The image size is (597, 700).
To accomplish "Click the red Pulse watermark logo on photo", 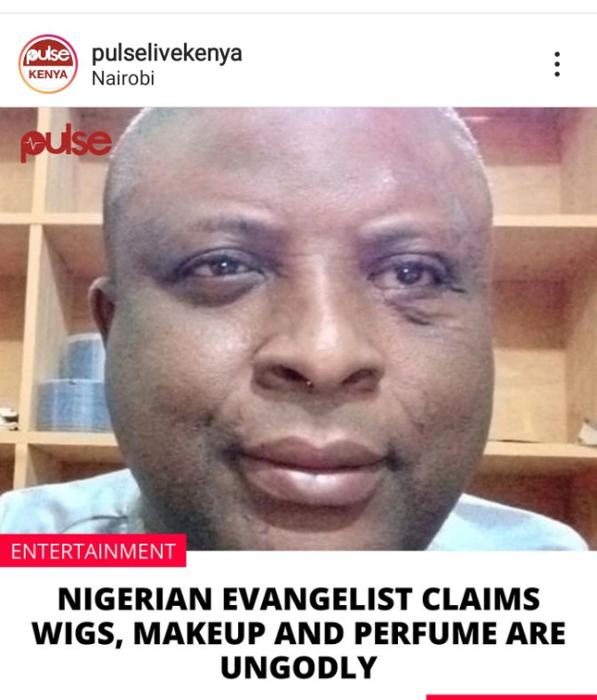I will [x=66, y=143].
